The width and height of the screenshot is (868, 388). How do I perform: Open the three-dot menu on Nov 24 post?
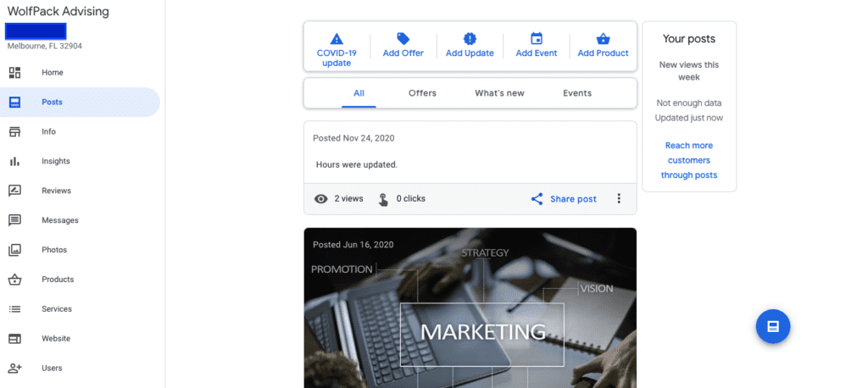click(x=619, y=199)
